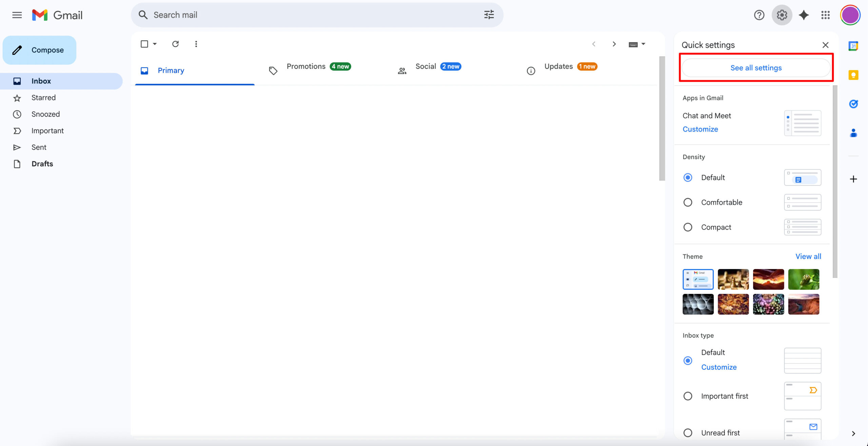Screen dimensions: 868x446
Task: Customize the Default inbox type link
Action: click(719, 367)
